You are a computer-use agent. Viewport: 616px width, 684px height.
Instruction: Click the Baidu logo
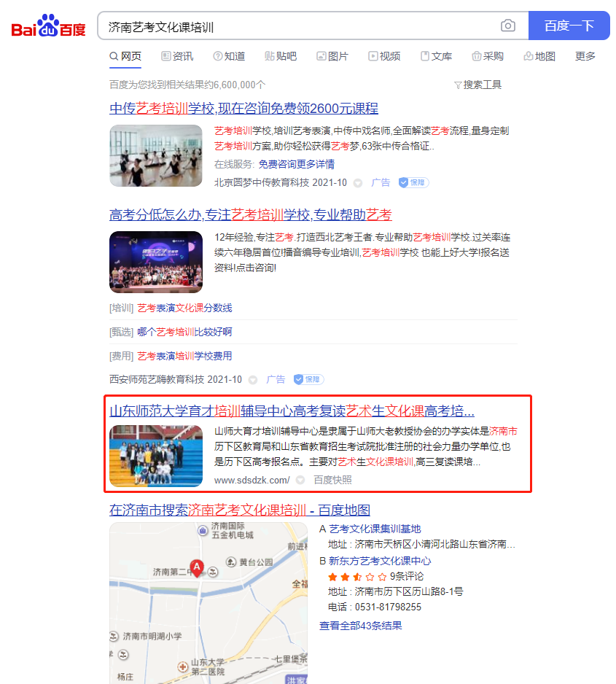[x=48, y=26]
